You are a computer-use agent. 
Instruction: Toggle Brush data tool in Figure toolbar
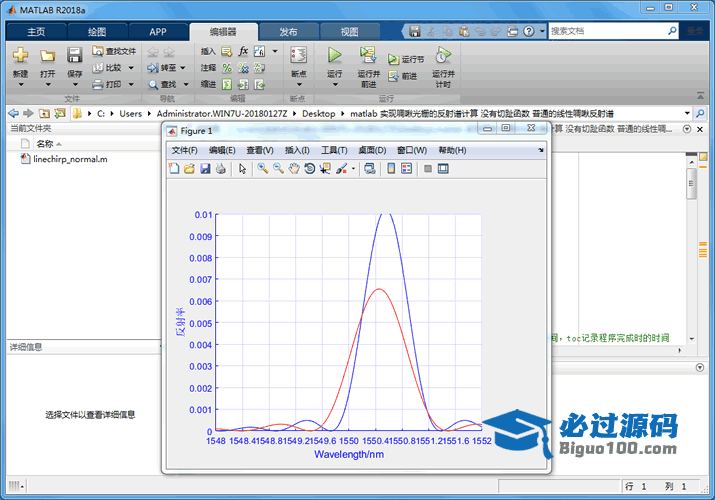point(341,169)
